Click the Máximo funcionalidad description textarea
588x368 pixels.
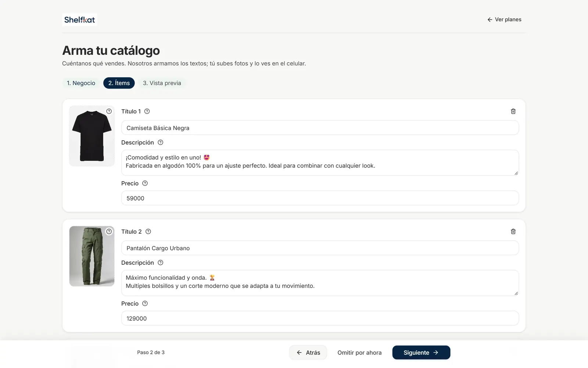point(320,283)
